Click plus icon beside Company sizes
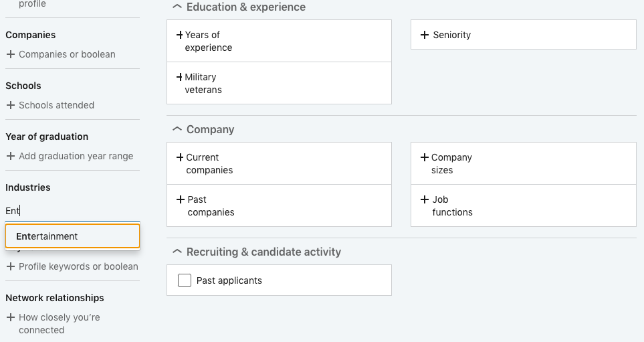The height and width of the screenshot is (342, 644). [425, 157]
